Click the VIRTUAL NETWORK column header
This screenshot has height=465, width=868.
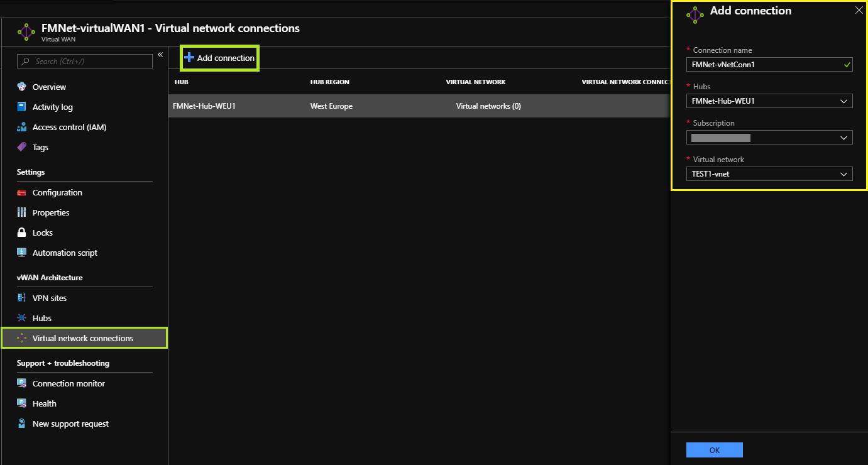(476, 82)
